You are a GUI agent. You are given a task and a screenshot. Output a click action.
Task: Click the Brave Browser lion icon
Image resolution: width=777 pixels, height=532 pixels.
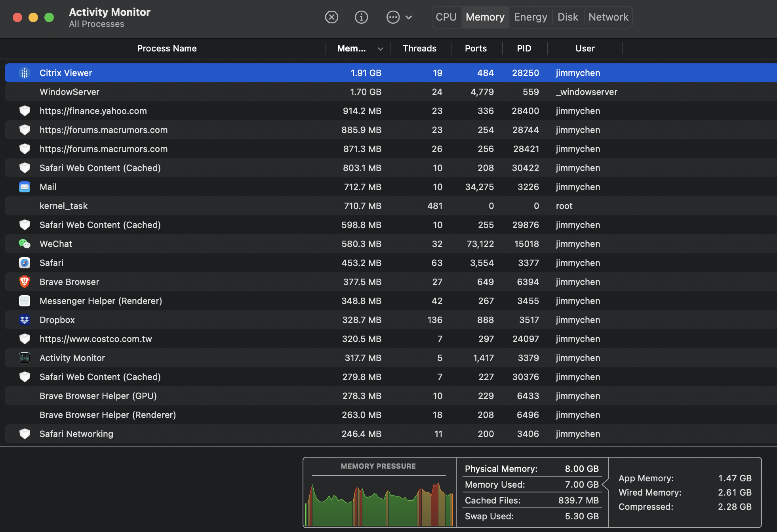click(x=25, y=282)
